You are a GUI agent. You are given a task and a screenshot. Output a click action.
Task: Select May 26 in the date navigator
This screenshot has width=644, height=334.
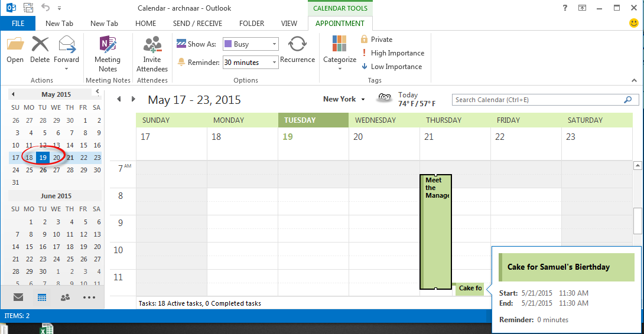[x=43, y=170]
